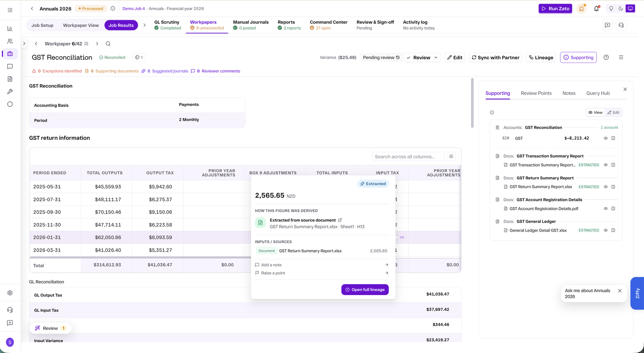The width and height of the screenshot is (644, 353).
Task: Toggle eye for General Ledger Detail GST.xlsx
Action: (605, 230)
